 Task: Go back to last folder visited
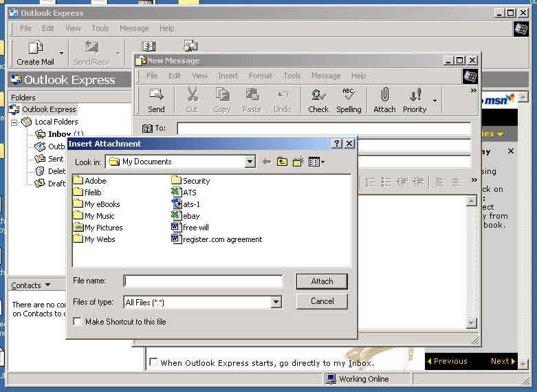[267, 162]
